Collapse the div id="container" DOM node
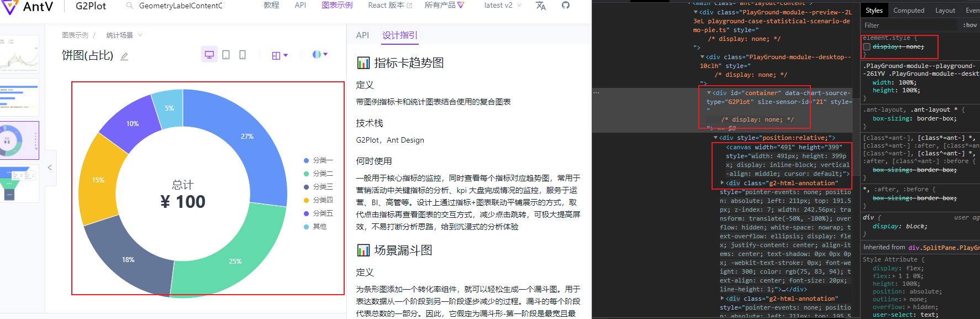The width and height of the screenshot is (980, 319). point(709,93)
